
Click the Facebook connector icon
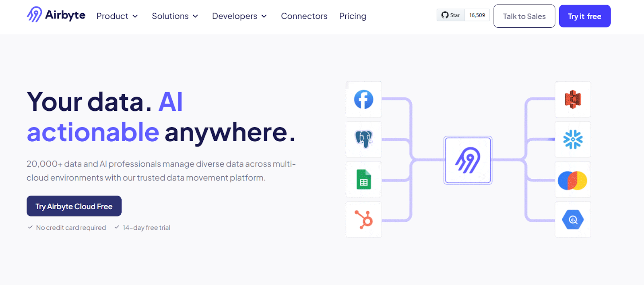[364, 99]
